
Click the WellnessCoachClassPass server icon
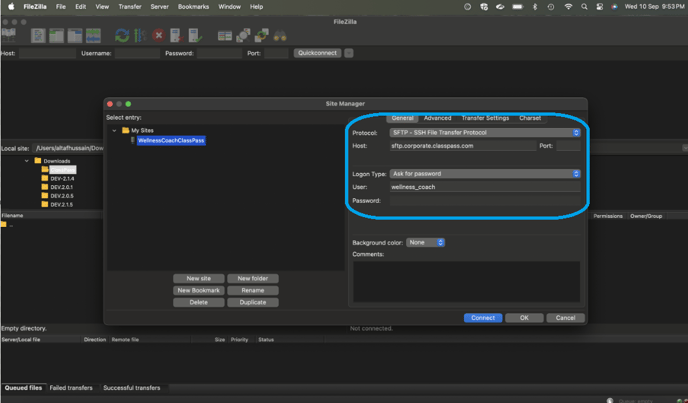tap(133, 140)
